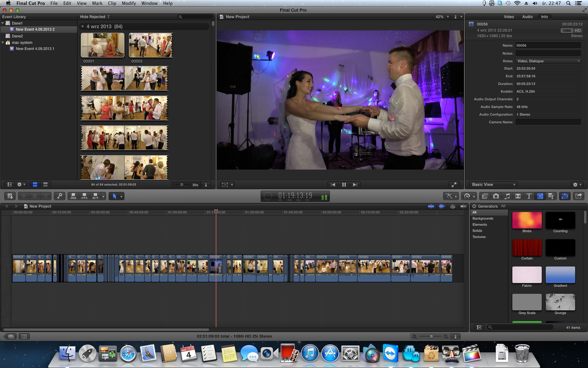Show Elements generators category
588x368 pixels.
480,224
